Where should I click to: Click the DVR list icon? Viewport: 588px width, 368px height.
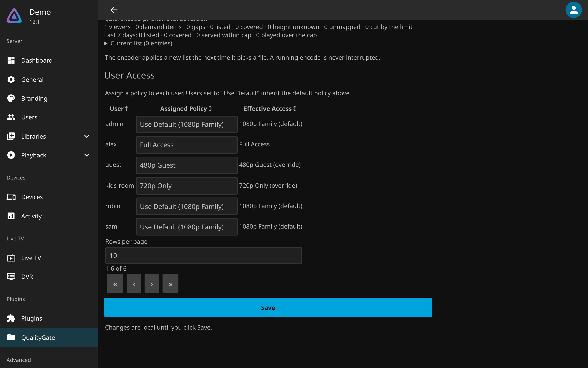pyautogui.click(x=11, y=276)
